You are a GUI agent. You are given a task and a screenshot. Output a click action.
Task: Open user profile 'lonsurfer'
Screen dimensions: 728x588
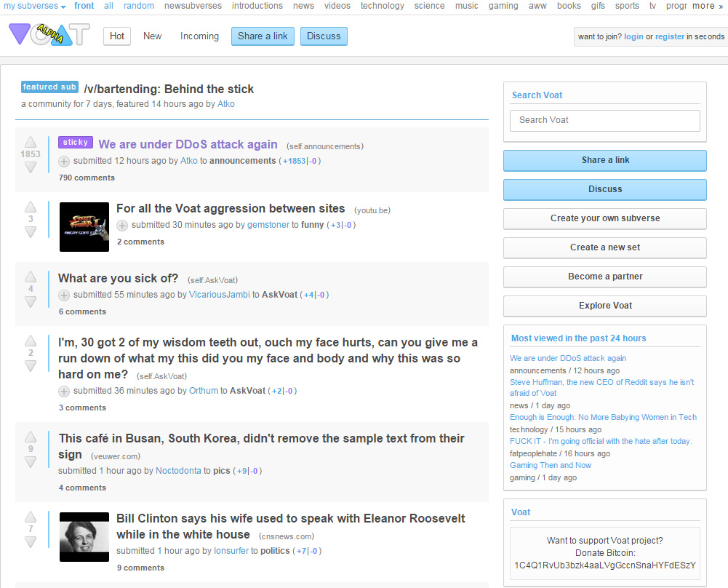pyautogui.click(x=231, y=551)
